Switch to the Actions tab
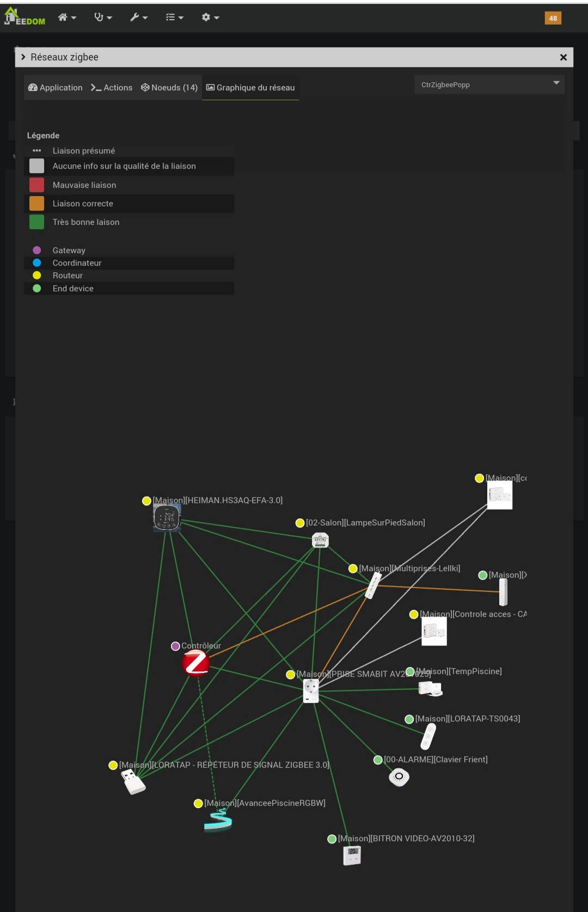The height and width of the screenshot is (912, 588). [x=112, y=88]
